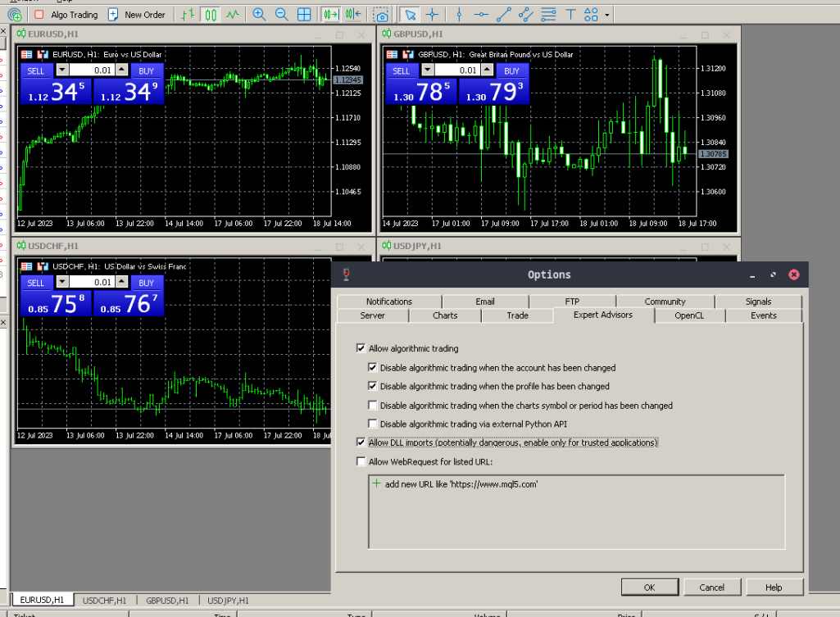Screen dimensions: 840x617
Task: Toggle chart shift icon
Action: (353, 15)
